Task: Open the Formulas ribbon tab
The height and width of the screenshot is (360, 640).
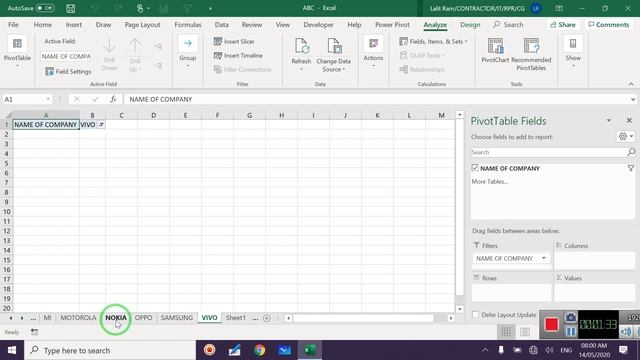Action: tap(188, 25)
